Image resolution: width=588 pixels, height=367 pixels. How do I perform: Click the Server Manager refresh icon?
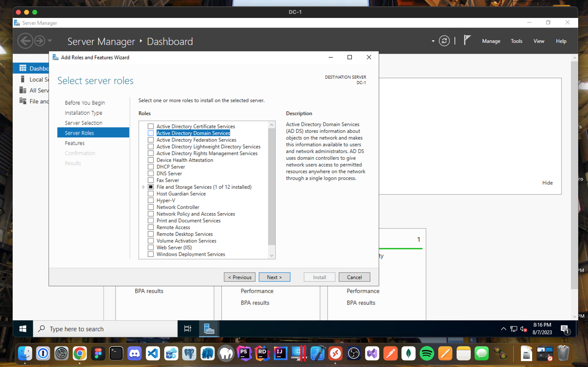[444, 41]
